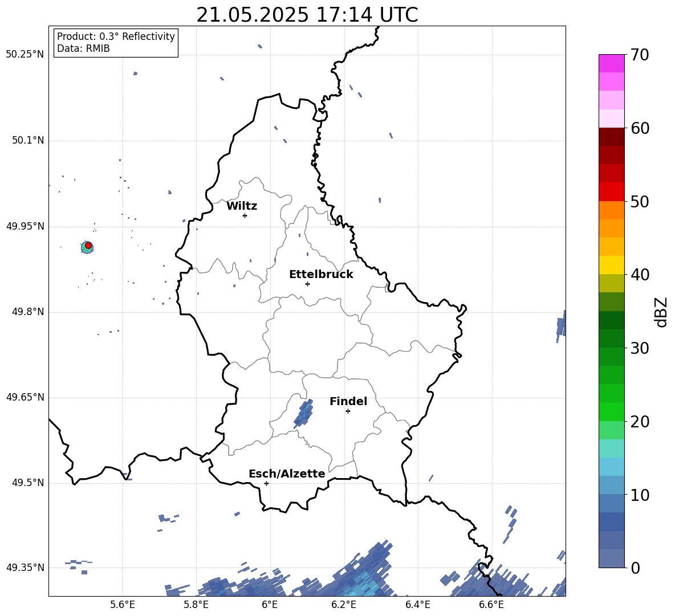675x616 pixels.
Task: Click the 50.1°N latitude label
Action: 28,140
